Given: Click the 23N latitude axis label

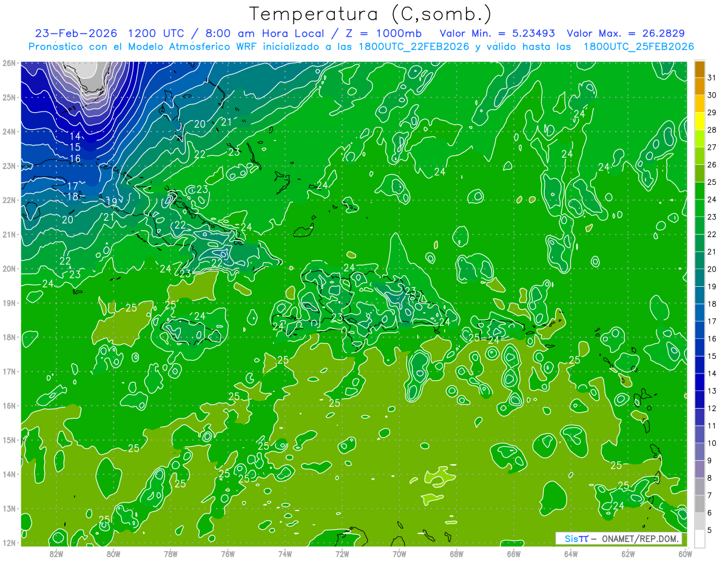Looking at the screenshot, I should (8, 166).
